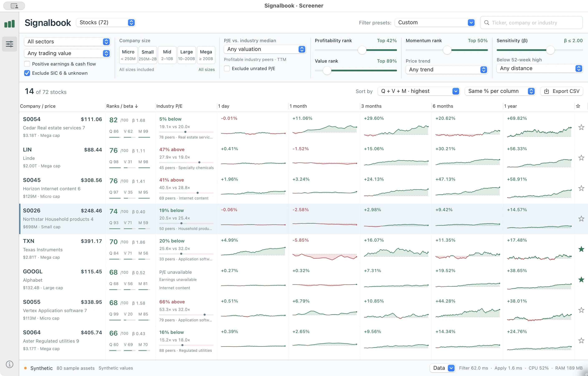Screen dimensions: 588x376
Task: Unstar the GOOGL Alphabet row
Action: [581, 279]
